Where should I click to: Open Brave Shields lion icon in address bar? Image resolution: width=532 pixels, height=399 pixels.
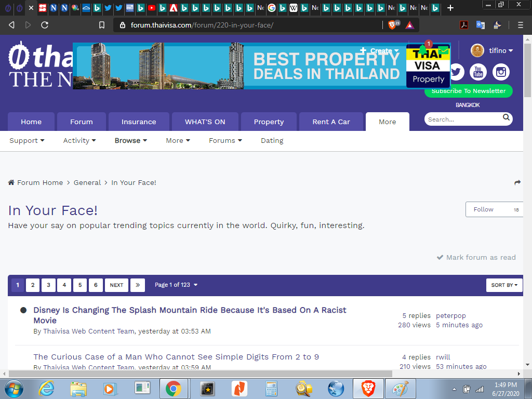click(x=392, y=25)
